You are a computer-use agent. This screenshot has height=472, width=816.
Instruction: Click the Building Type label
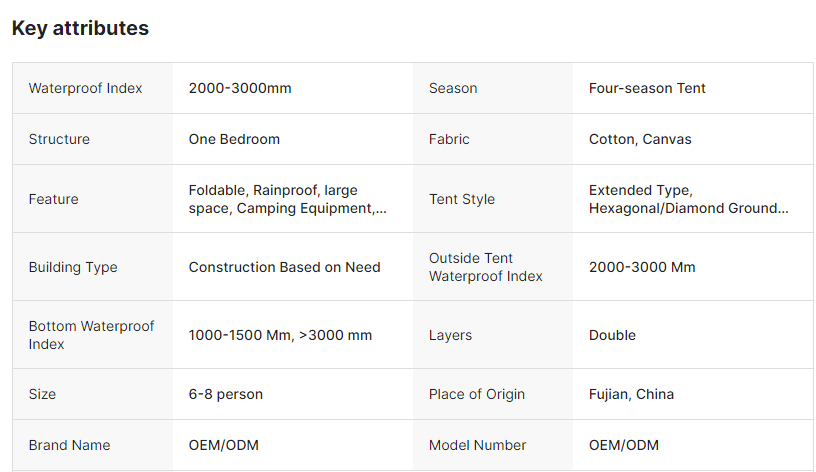click(73, 267)
